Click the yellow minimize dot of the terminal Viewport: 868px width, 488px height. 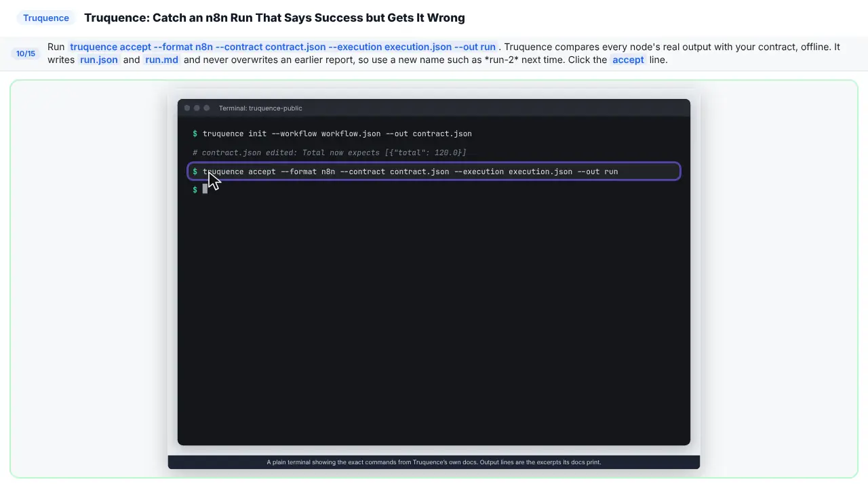(197, 108)
